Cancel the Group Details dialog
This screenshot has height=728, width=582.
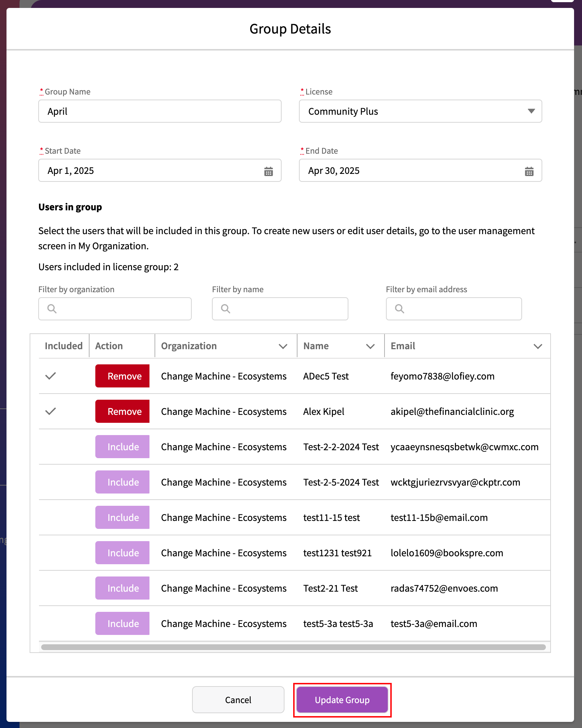[x=238, y=700]
